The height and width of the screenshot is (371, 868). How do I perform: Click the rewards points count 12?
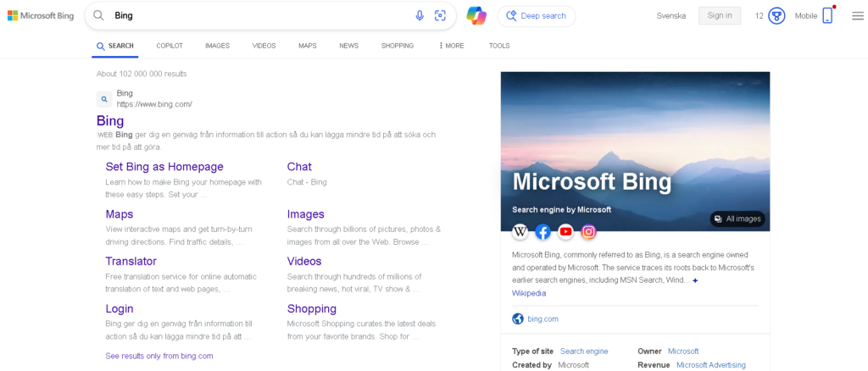tap(759, 16)
